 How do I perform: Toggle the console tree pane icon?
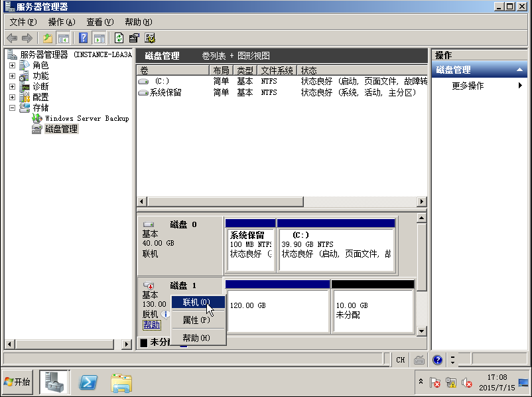tap(63, 38)
